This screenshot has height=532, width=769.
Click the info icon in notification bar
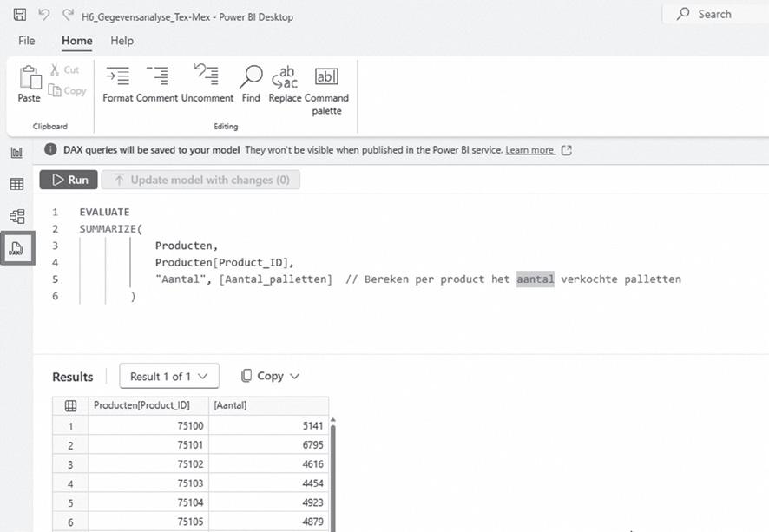(50, 149)
